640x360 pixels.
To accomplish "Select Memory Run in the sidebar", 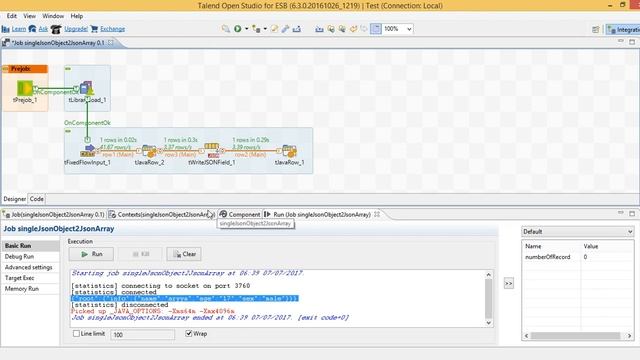I will pos(31,289).
